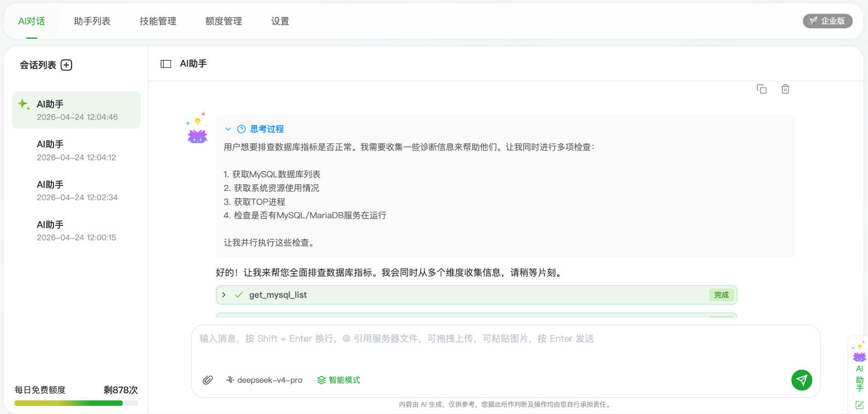Click the daily free quota progress bar
Screen dimensions: 868x414
click(76, 403)
